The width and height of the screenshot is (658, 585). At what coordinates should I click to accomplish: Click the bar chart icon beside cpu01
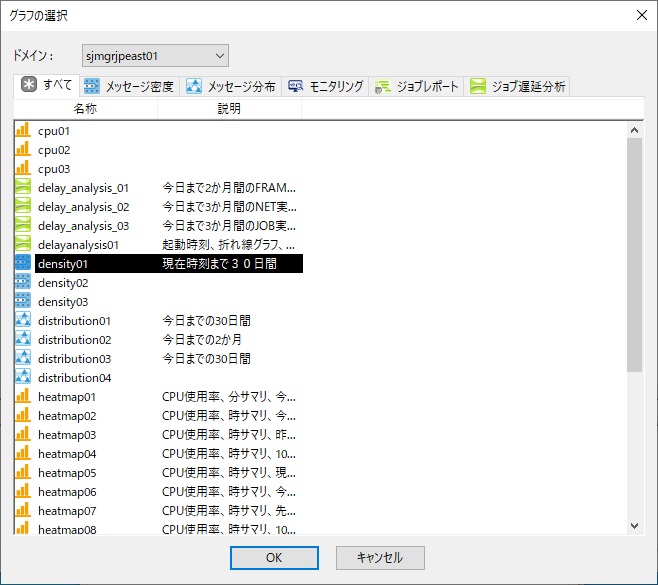click(23, 130)
